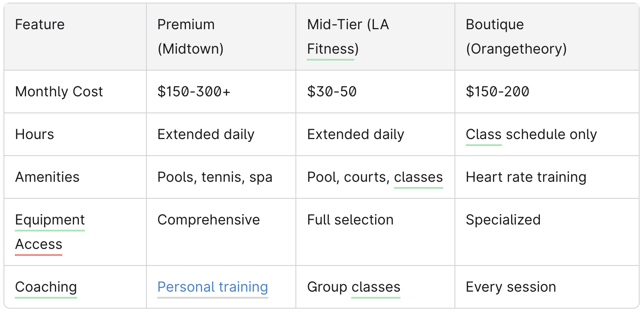Click the underlined word Coaching
Screen dimensions: 644x313
pos(46,287)
